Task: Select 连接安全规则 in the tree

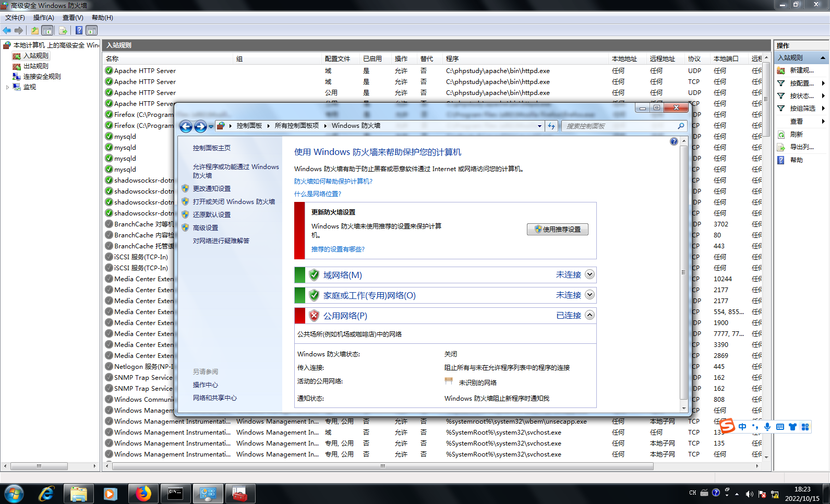Action: click(x=42, y=77)
